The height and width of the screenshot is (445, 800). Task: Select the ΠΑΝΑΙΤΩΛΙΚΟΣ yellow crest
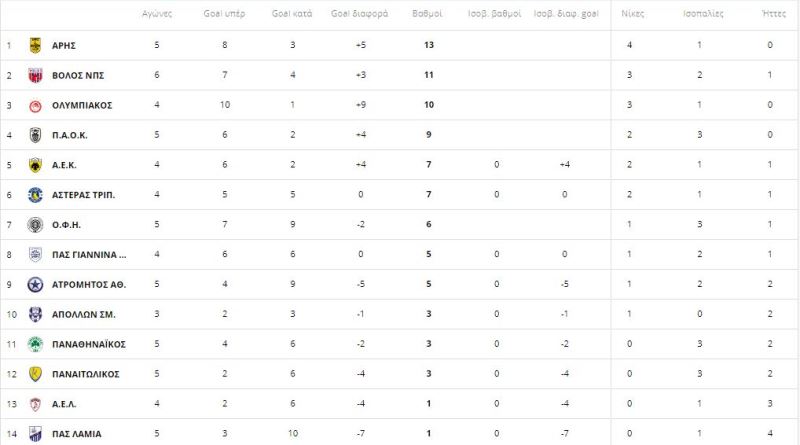(x=35, y=374)
